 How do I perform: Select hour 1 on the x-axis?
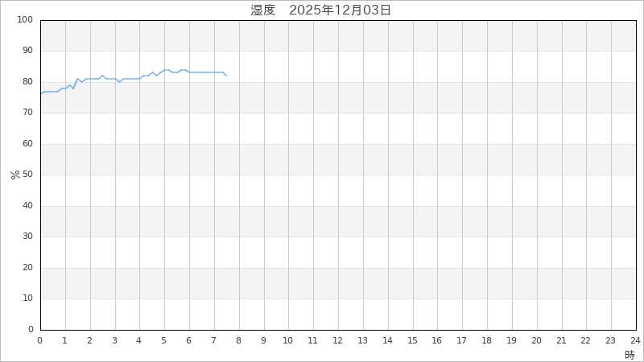click(x=65, y=340)
